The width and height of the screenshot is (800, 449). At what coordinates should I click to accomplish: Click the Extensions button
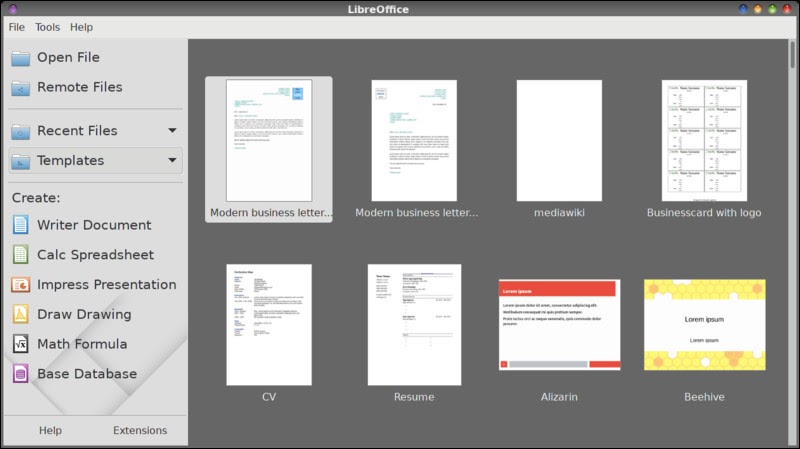140,430
